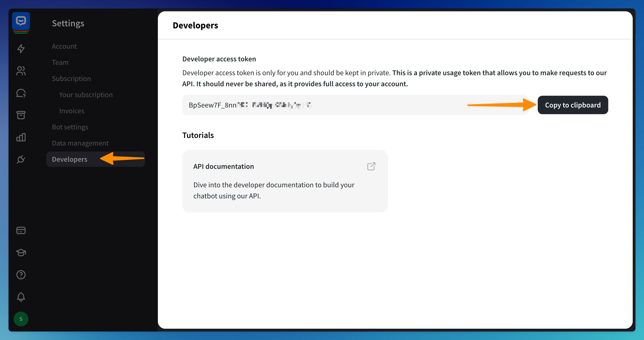
Task: Open the credit card billing icon
Action: (x=21, y=230)
